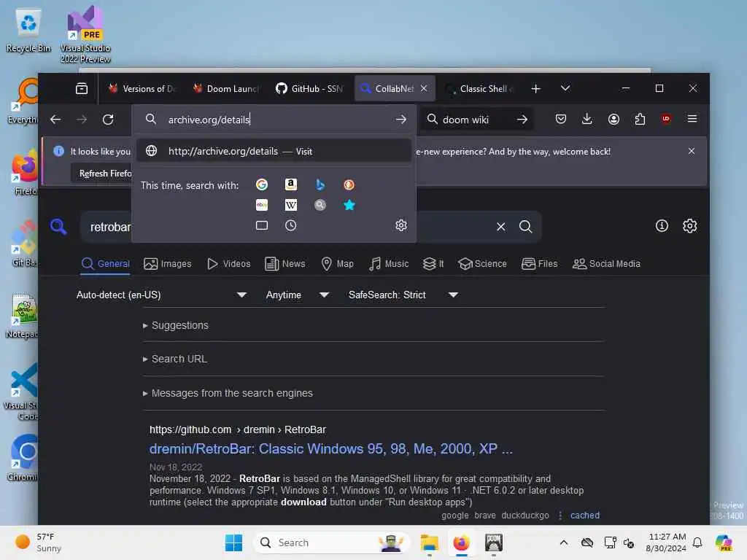Open the cached result link
Image resolution: width=747 pixels, height=560 pixels.
[585, 516]
